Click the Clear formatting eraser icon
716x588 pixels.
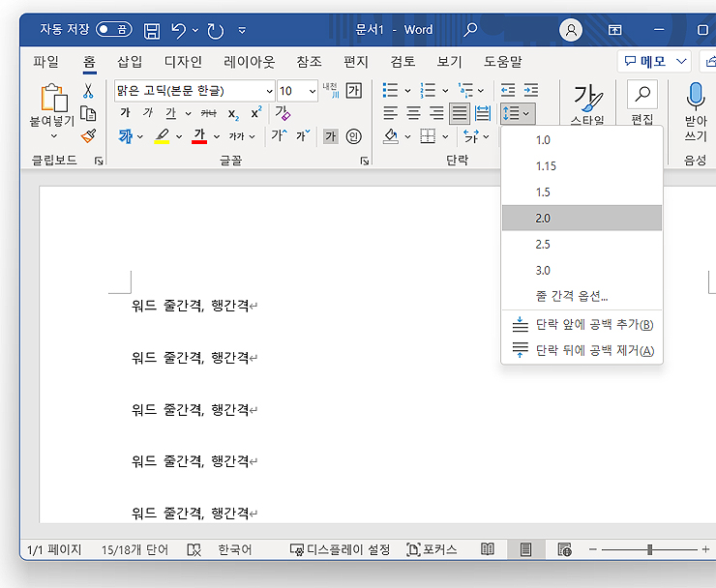(x=283, y=113)
